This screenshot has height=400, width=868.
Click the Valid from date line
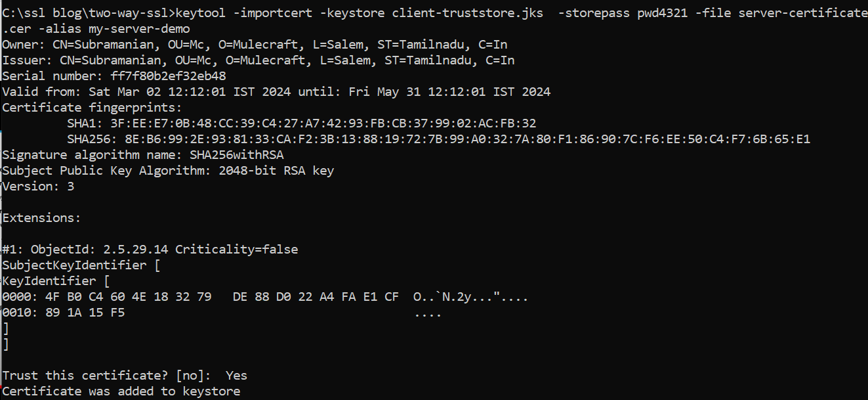coord(276,92)
